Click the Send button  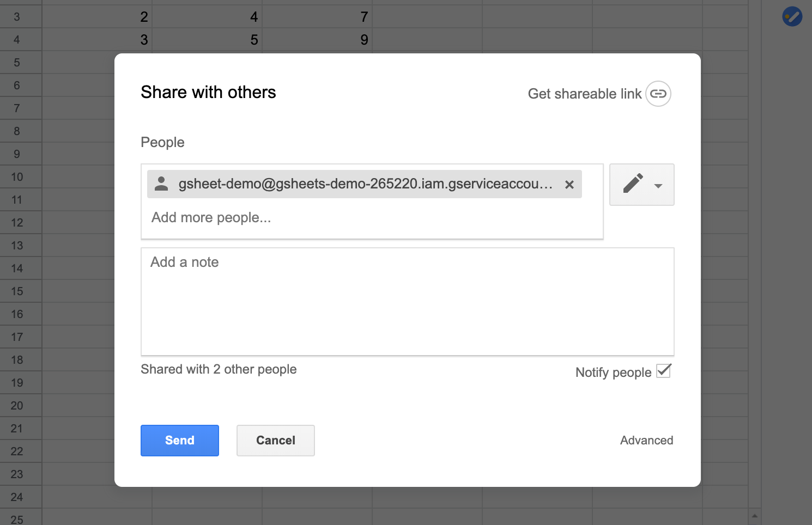[179, 440]
